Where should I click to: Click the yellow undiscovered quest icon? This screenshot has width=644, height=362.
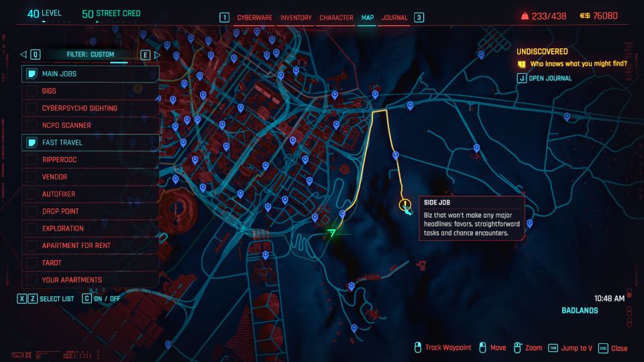[522, 64]
